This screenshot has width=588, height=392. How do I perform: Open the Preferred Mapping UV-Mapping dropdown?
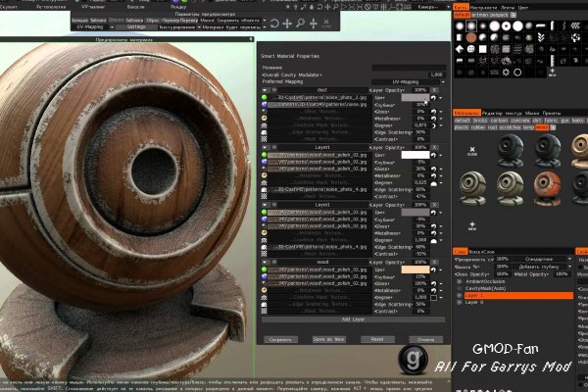409,81
